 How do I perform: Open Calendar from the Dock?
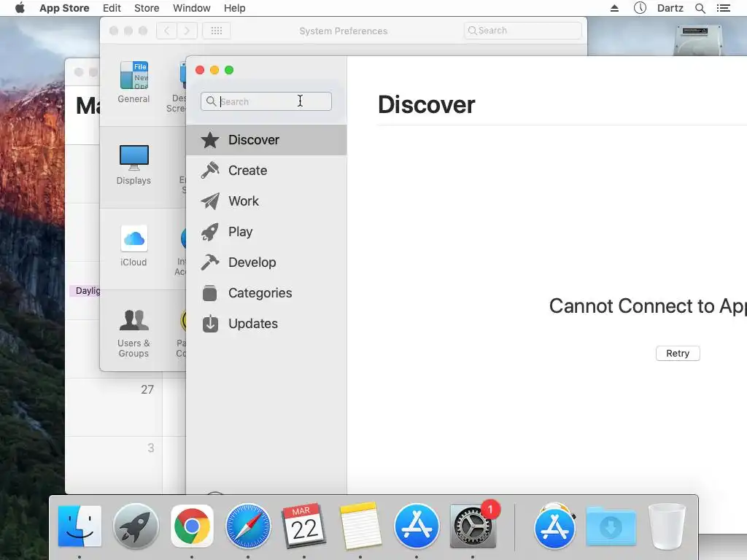coord(304,526)
